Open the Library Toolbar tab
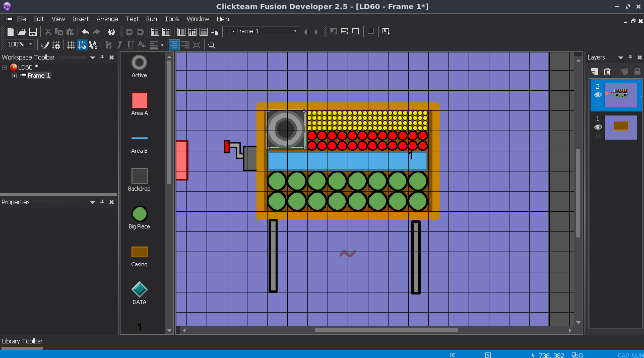Screen dimensions: 644x358 pyautogui.click(x=22, y=341)
